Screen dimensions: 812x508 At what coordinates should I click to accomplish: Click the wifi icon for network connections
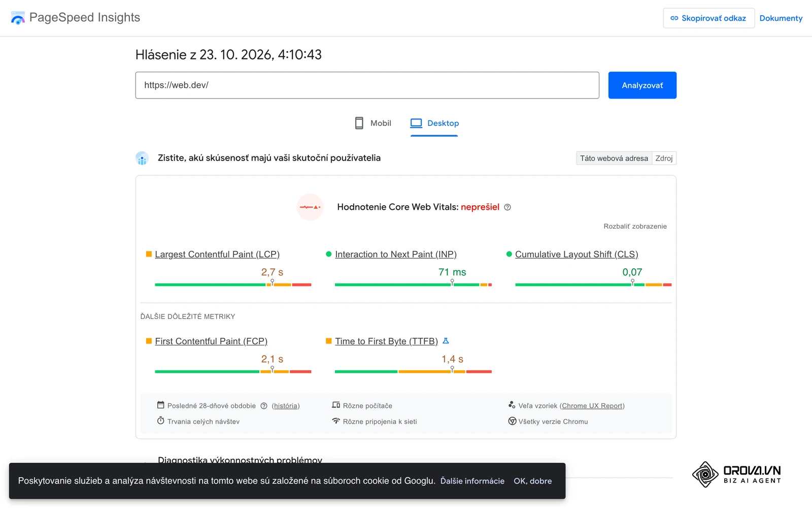pyautogui.click(x=336, y=421)
